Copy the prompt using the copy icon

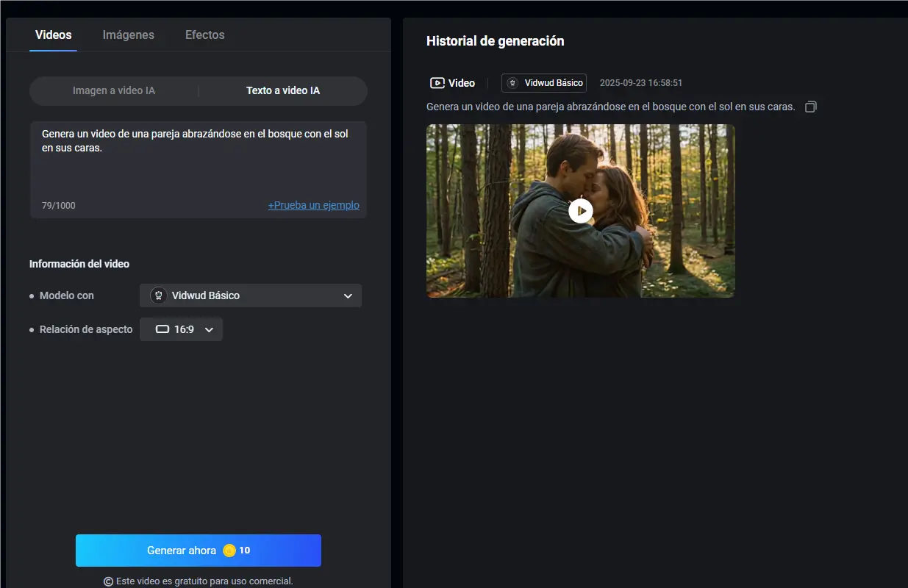pos(810,107)
